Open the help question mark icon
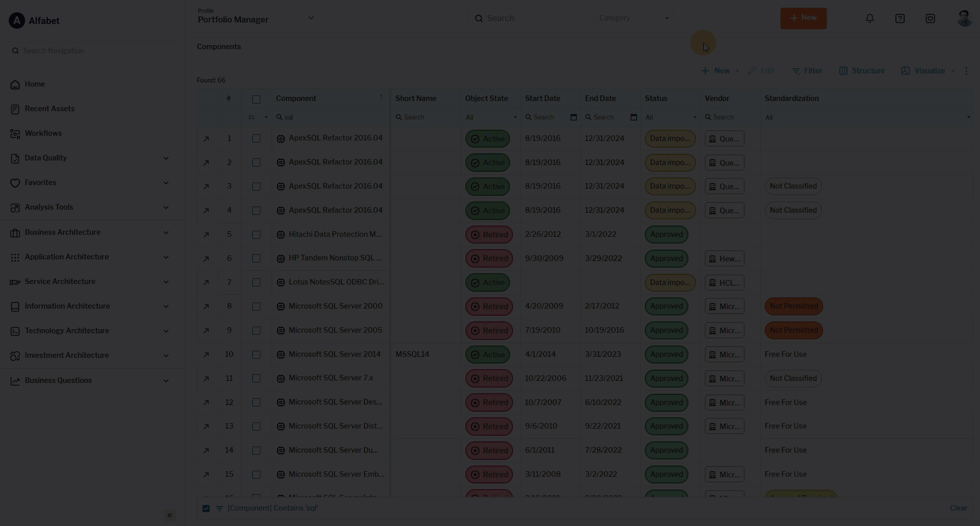The width and height of the screenshot is (980, 526). [900, 18]
